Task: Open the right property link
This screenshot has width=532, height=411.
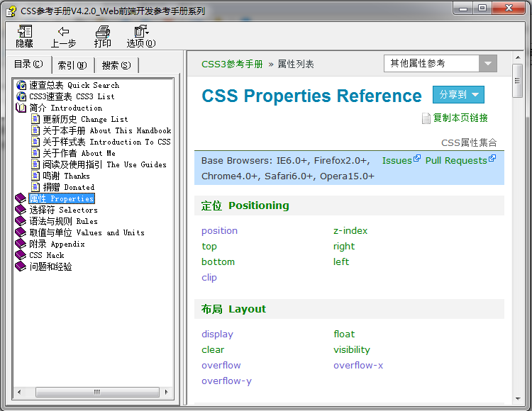Action: click(344, 247)
